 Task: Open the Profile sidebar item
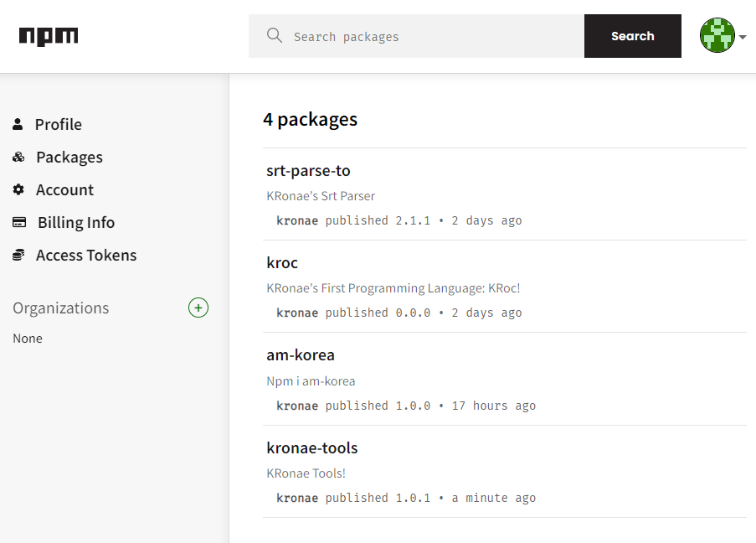tap(58, 124)
